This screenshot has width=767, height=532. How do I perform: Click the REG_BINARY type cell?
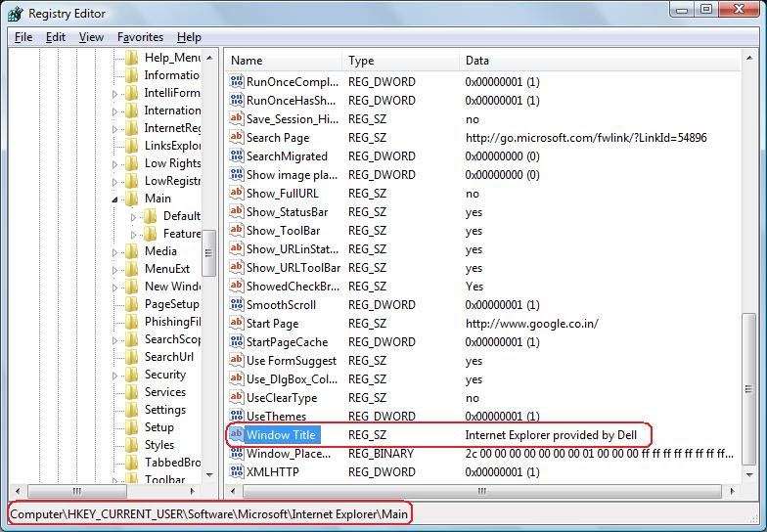(382, 454)
